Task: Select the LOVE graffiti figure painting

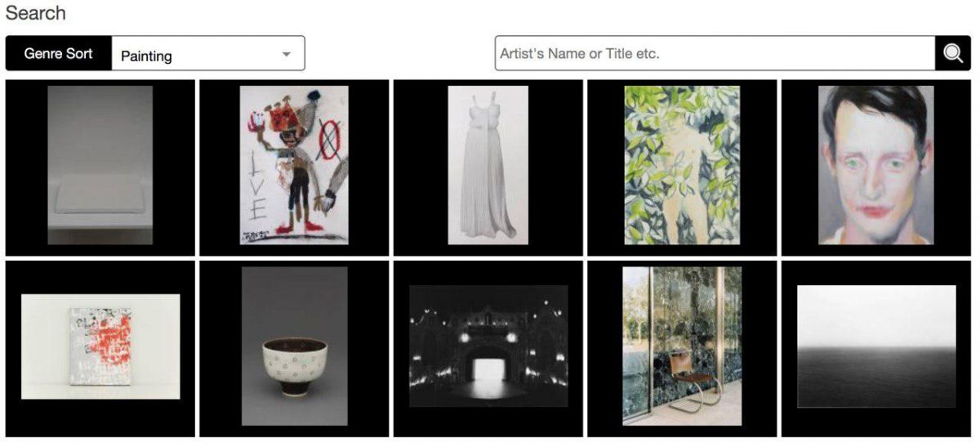Action: point(294,165)
